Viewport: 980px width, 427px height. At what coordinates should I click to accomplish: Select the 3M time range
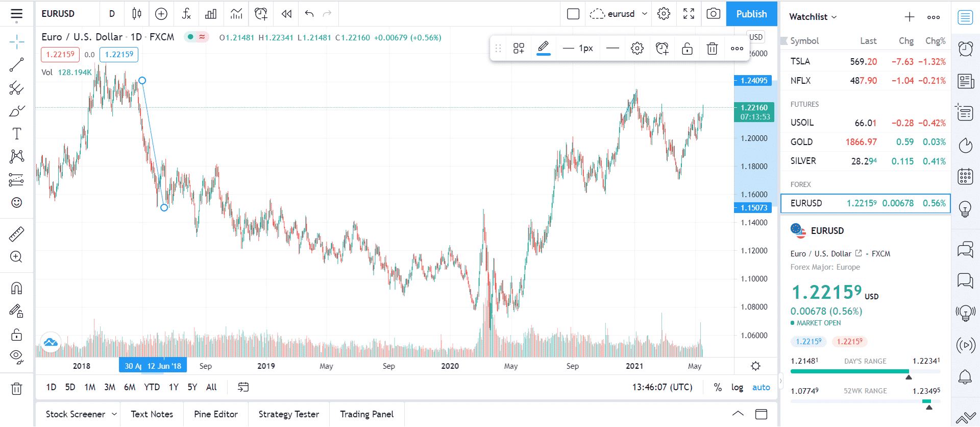[110, 387]
